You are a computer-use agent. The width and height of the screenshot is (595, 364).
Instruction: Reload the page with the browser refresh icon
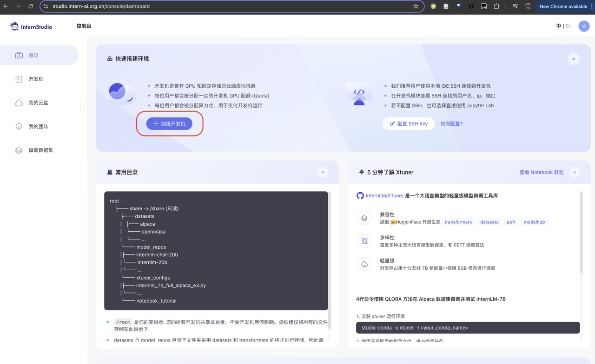31,6
